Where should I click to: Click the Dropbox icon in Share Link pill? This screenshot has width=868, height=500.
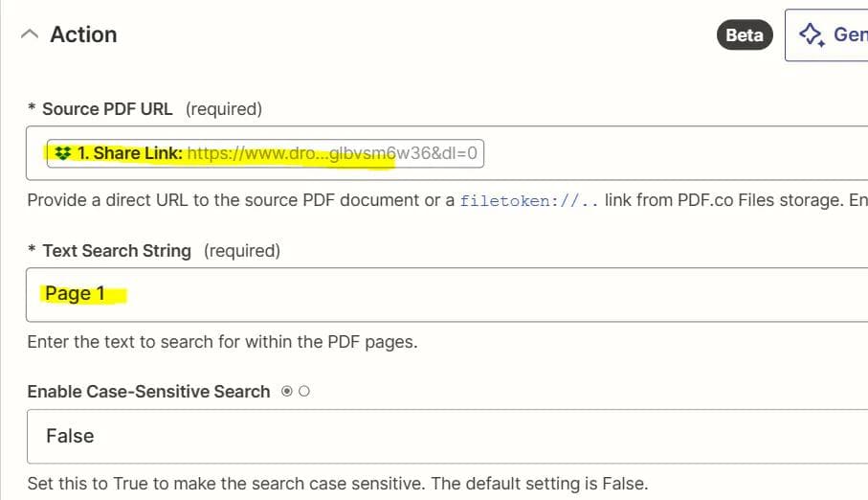[x=64, y=153]
